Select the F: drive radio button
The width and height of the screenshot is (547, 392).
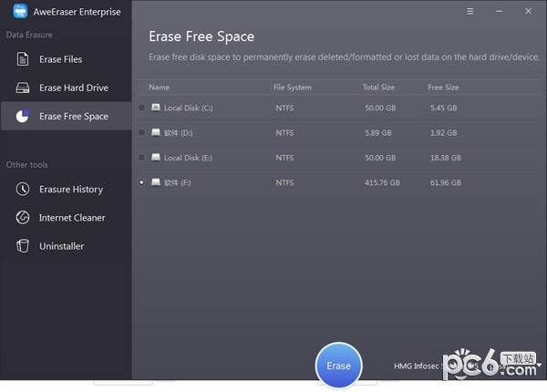click(141, 182)
